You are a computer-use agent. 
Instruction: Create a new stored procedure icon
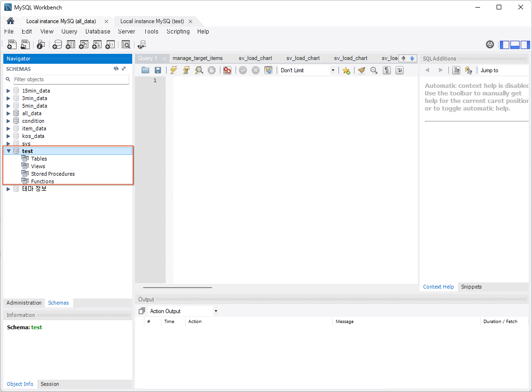[97, 44]
